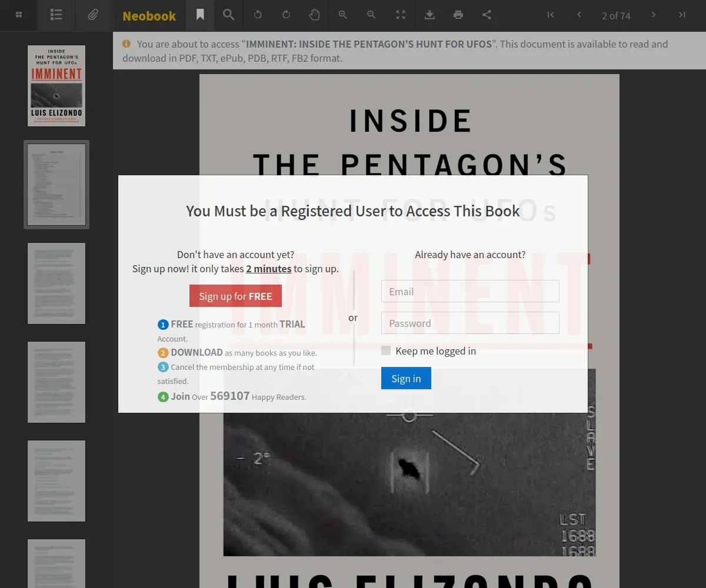This screenshot has width=706, height=588.
Task: Click the Neobook logo
Action: (x=149, y=16)
